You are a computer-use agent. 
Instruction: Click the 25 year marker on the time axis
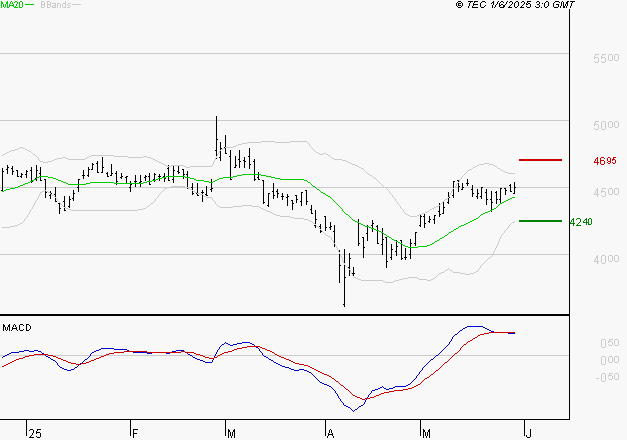click(x=36, y=433)
